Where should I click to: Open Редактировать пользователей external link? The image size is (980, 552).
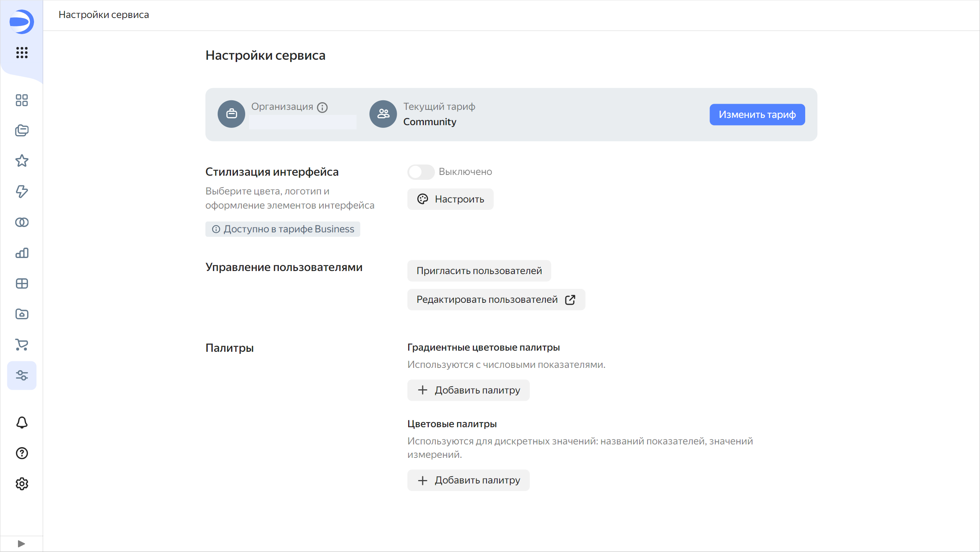(496, 299)
